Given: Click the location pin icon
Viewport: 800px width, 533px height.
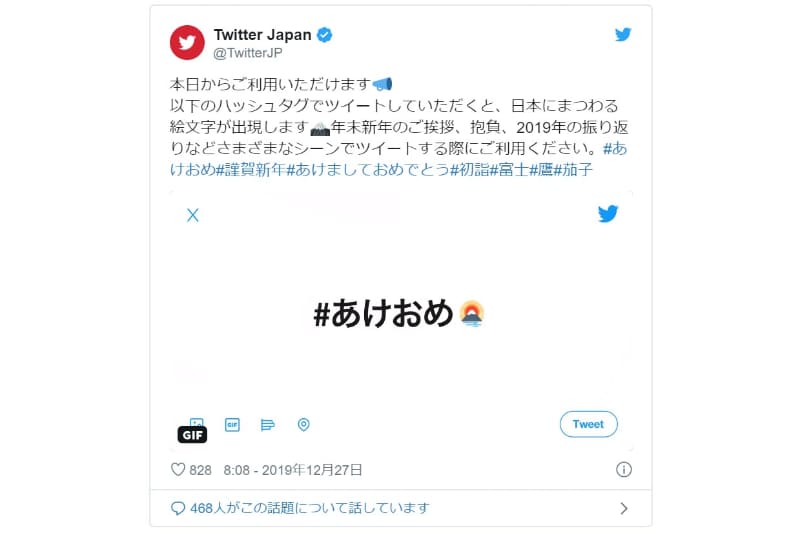Looking at the screenshot, I should point(304,424).
